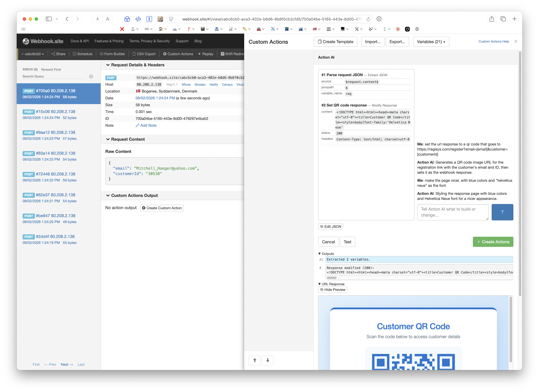The width and height of the screenshot is (539, 392).
Task: Open Docs & API menu item
Action: [80, 41]
